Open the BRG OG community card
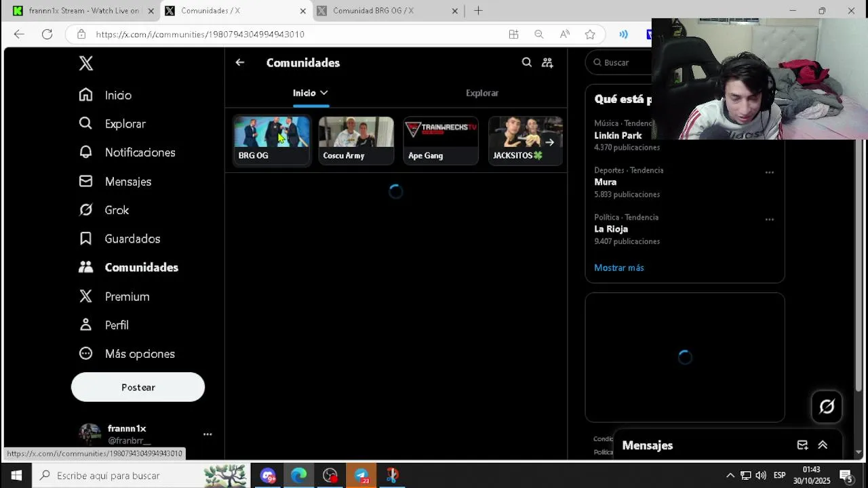 click(x=271, y=140)
